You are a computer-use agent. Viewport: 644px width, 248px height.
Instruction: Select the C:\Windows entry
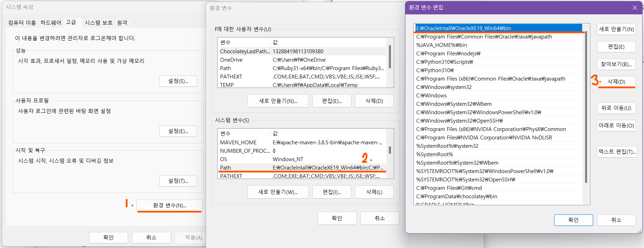(x=498, y=95)
